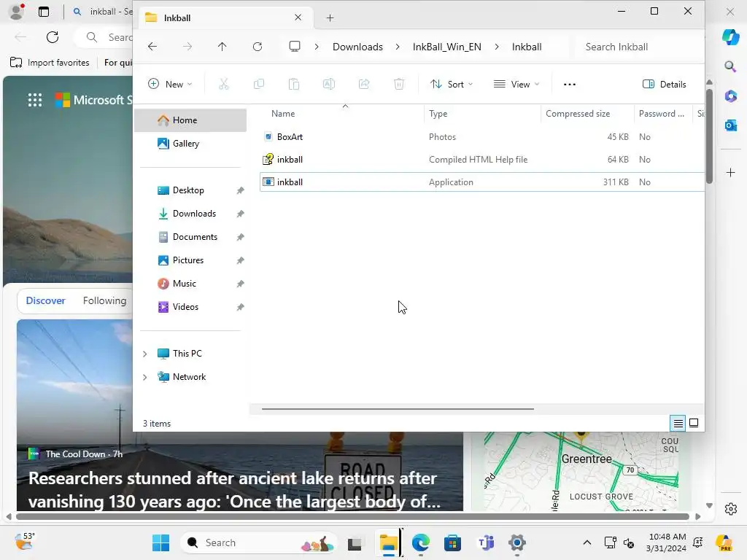Open Copilot in Edge sidebar

730,36
